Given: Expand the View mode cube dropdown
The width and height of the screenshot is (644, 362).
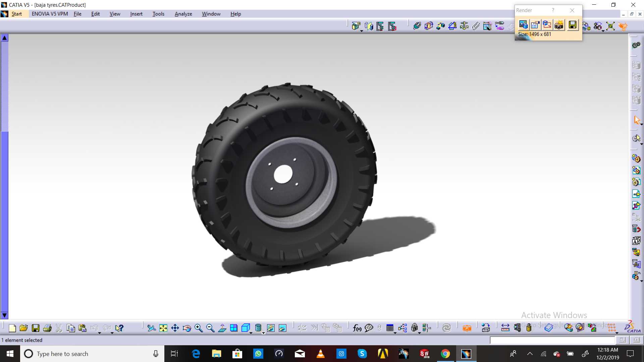Looking at the screenshot, I should [251, 333].
